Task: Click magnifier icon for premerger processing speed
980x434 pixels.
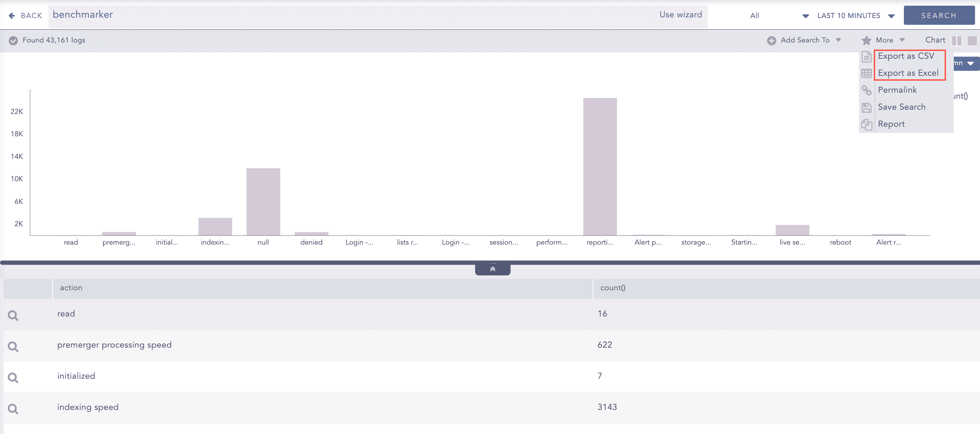Action: coord(13,346)
